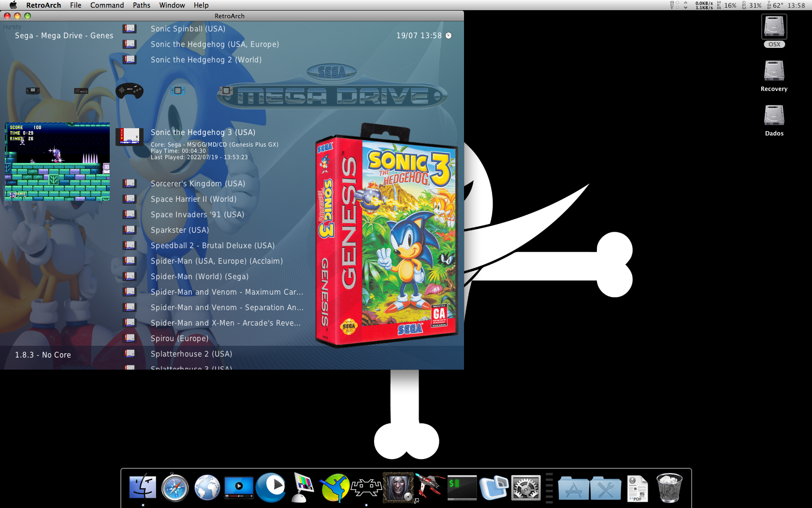Select "Splatterhouse 2 (USA)" entry

click(x=191, y=354)
